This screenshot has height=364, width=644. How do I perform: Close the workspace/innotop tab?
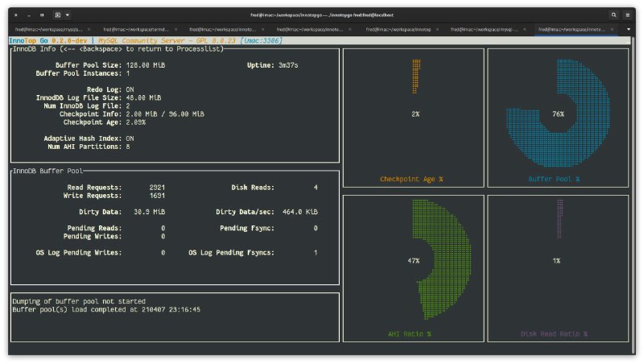pos(437,29)
